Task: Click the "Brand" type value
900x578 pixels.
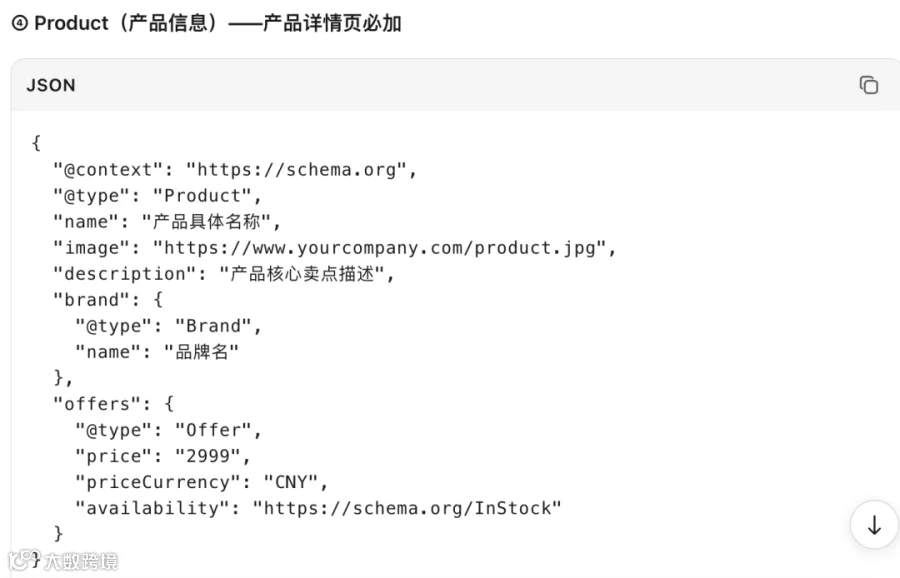Action: pyautogui.click(x=213, y=326)
